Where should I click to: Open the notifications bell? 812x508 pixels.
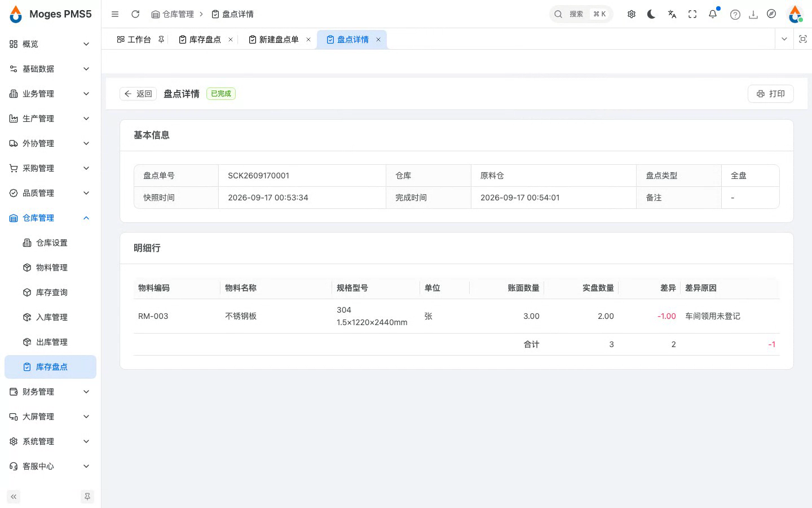[x=713, y=14]
